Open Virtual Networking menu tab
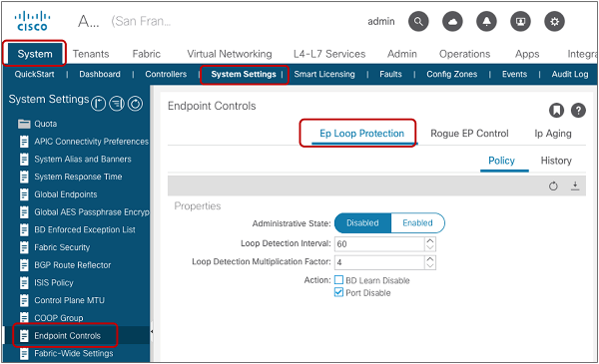The height and width of the screenshot is (364, 599). (230, 54)
